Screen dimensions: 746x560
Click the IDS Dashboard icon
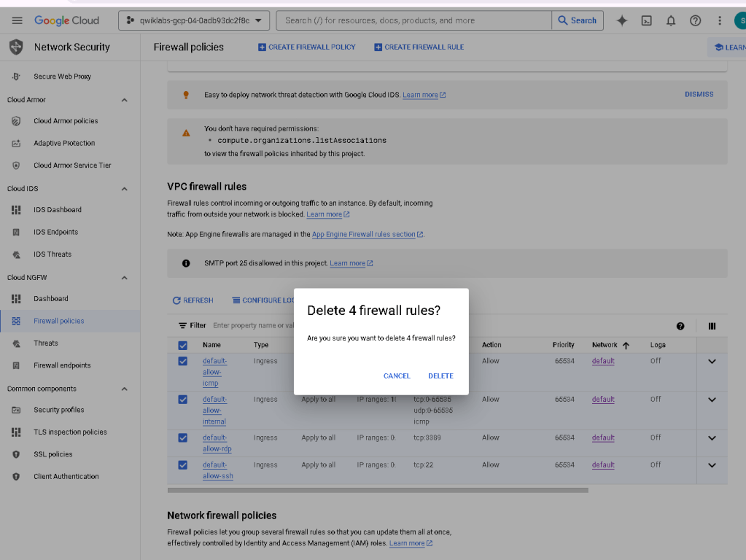pyautogui.click(x=16, y=210)
